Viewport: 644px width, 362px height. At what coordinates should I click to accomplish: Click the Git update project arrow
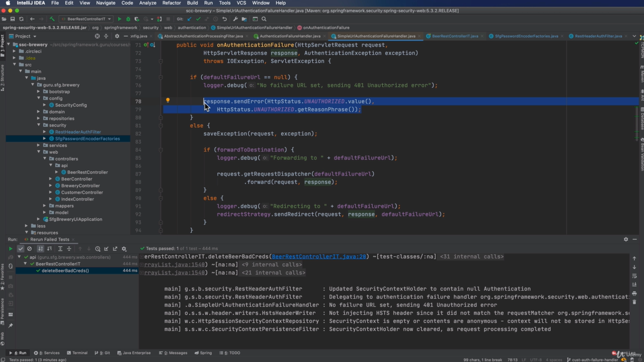(190, 19)
